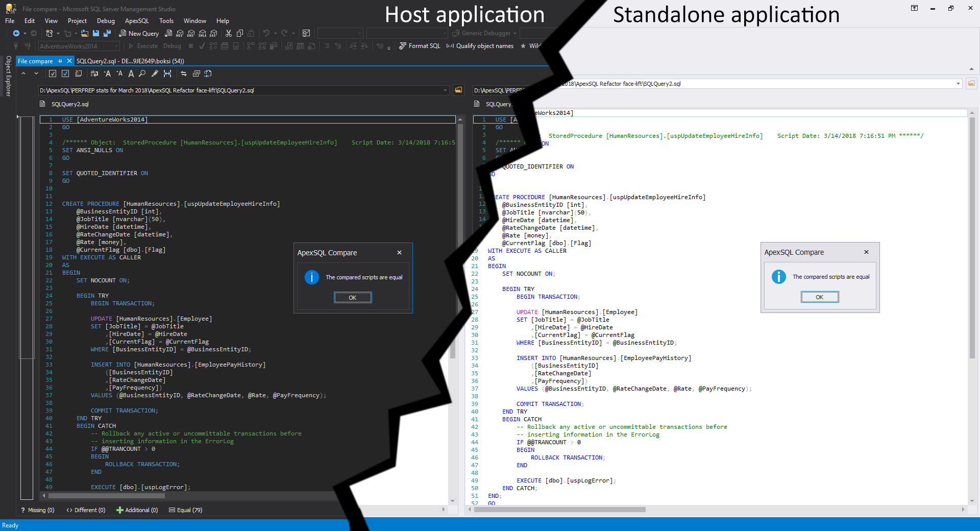Click the DAX query icon

pyautogui.click(x=213, y=33)
